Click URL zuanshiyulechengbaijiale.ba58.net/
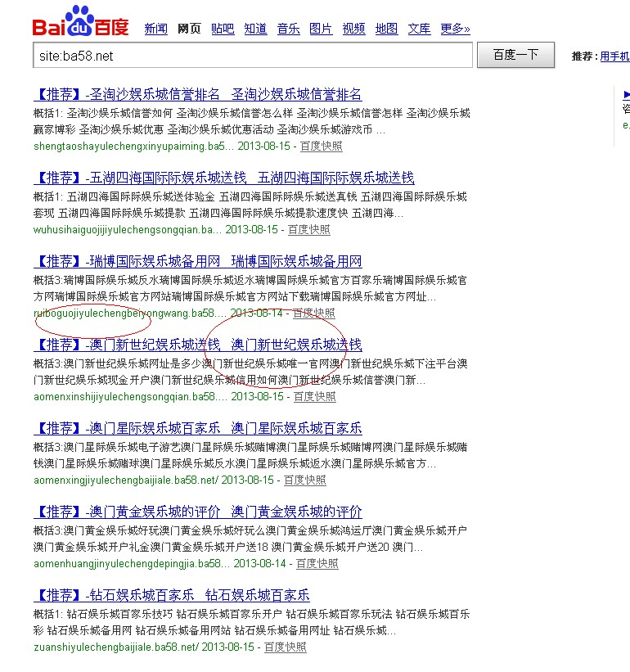This screenshot has height=672, width=630. click(116, 647)
